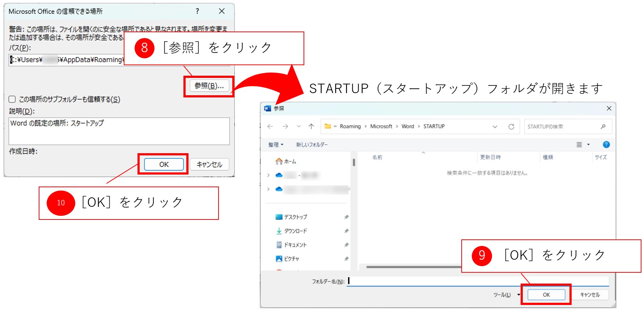Open help with the blue question icon
Viewport: 644px width, 314px height.
(x=606, y=145)
